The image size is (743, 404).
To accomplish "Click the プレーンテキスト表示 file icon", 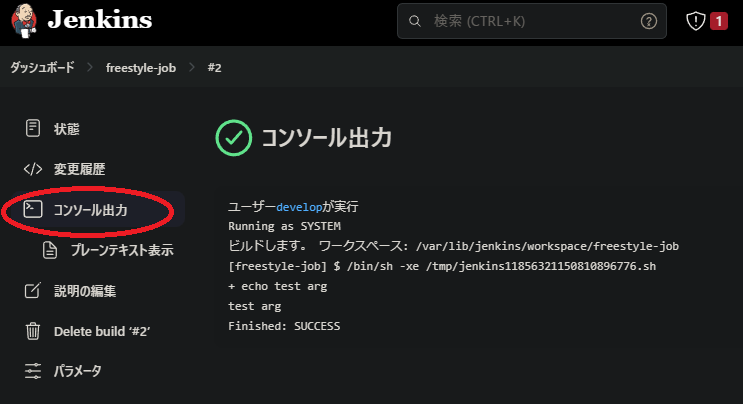I will click(x=50, y=250).
